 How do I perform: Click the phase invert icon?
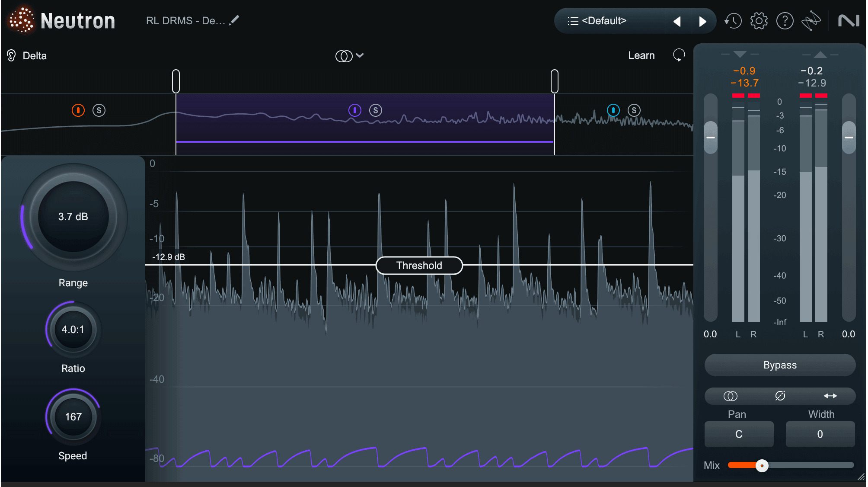pyautogui.click(x=780, y=396)
